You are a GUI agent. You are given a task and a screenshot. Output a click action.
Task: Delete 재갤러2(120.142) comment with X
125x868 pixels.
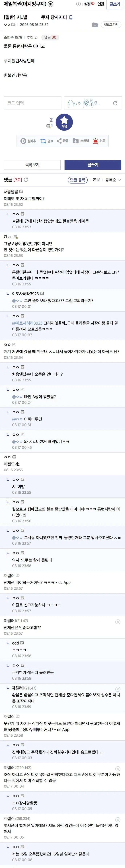pyautogui.click(x=118, y=769)
